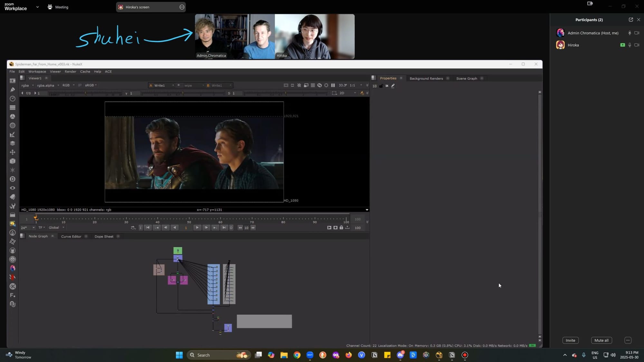Open the RGB display channel dropdown
This screenshot has width=644, height=362.
coord(68,85)
